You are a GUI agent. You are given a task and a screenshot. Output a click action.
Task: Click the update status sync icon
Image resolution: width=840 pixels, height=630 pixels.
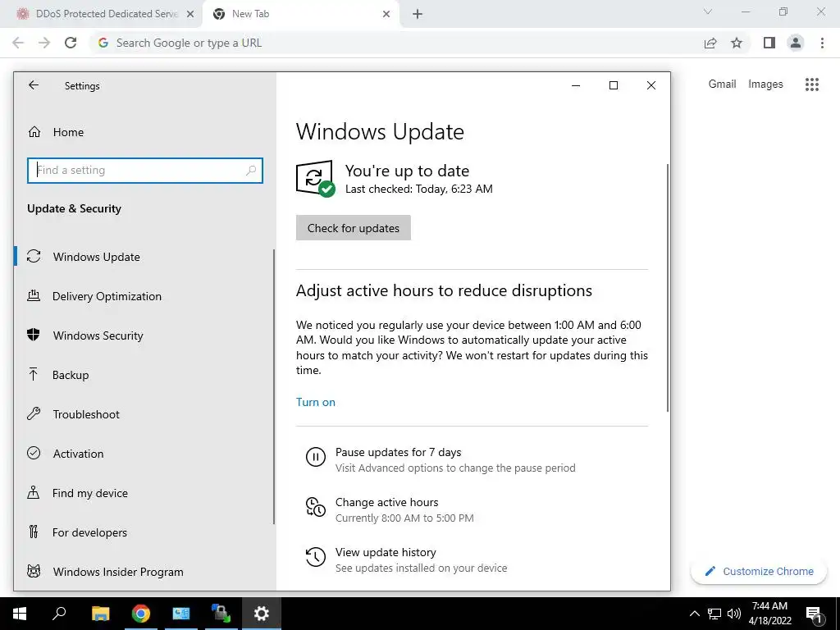coord(315,178)
